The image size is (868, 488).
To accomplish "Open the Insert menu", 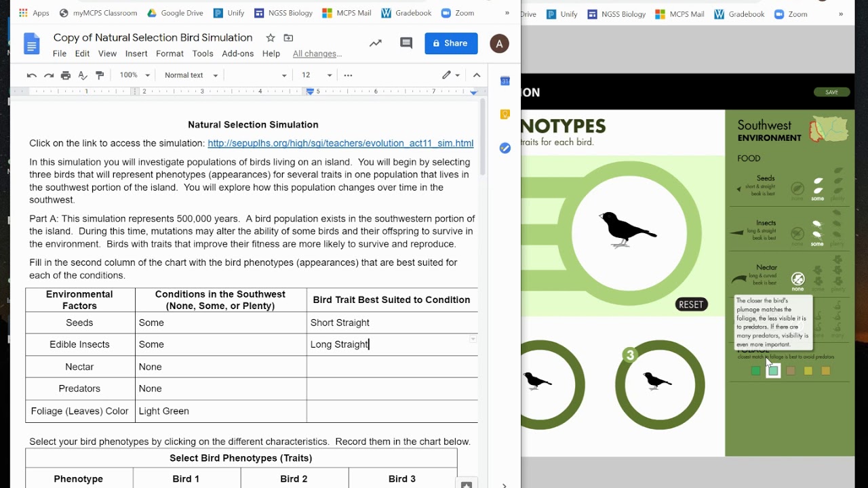I will click(x=136, y=54).
